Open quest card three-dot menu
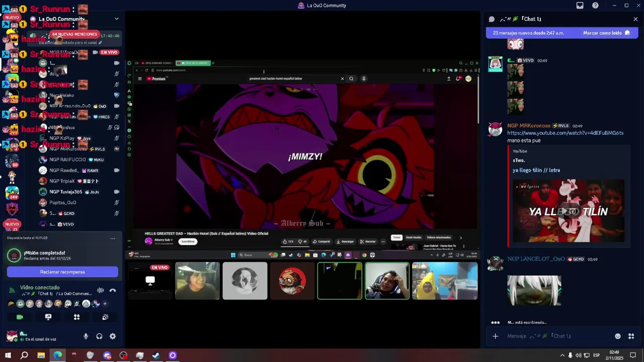This screenshot has width=644, height=362. (113, 238)
